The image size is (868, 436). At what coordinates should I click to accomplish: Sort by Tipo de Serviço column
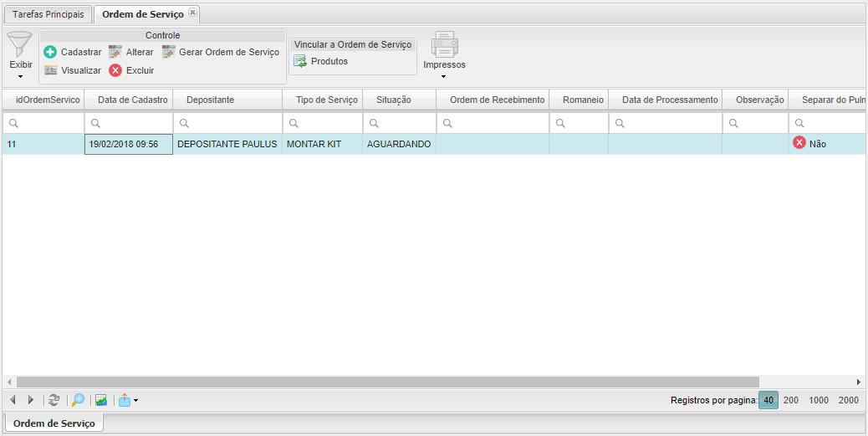pyautogui.click(x=323, y=100)
